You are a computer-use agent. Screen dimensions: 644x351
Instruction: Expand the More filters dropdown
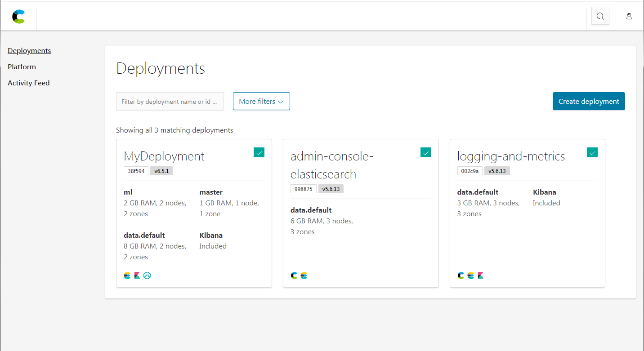(x=261, y=101)
